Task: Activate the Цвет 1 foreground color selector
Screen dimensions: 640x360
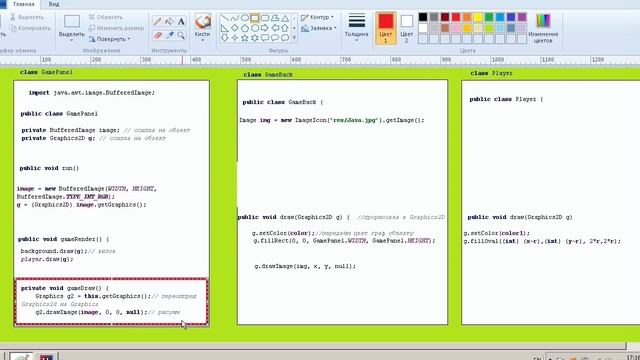Action: pyautogui.click(x=386, y=28)
